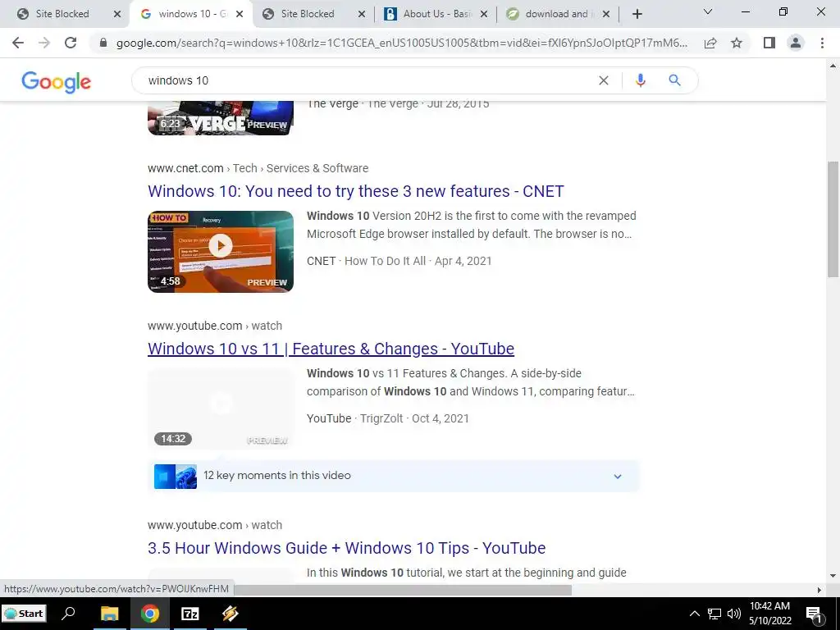
Task: Open The Verge 6:23 video thumbnail
Action: [x=221, y=118]
